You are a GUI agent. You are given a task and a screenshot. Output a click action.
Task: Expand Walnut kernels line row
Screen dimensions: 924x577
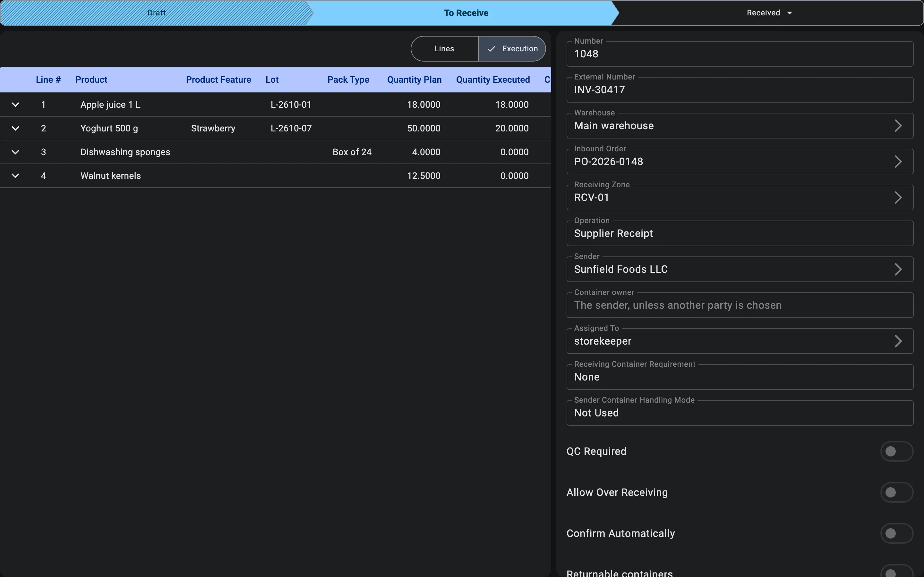click(x=15, y=176)
